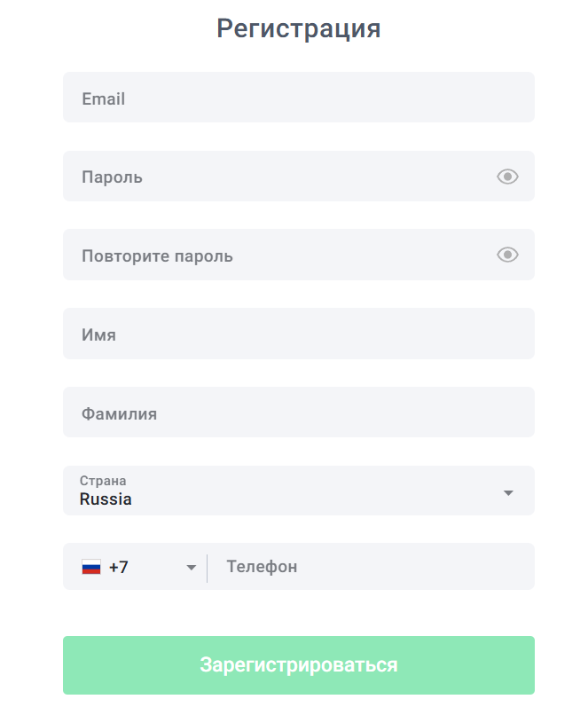Select the Повторите пароль input field
The image size is (588, 707).
tap(275, 255)
